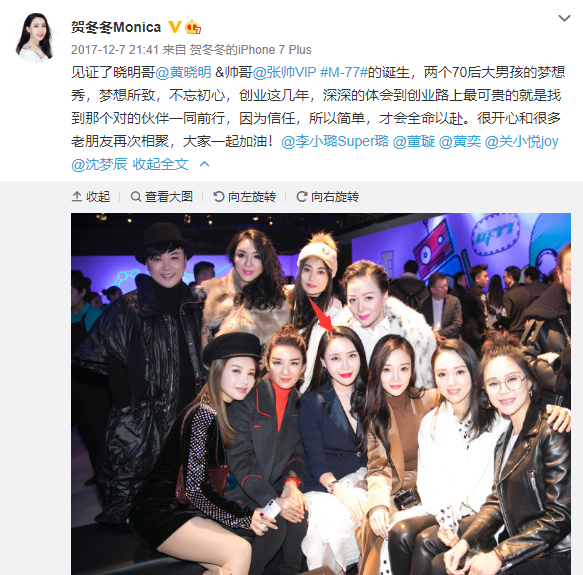The height and width of the screenshot is (575, 583).
Task: Open the #M-77# hashtag topic
Action: (344, 72)
